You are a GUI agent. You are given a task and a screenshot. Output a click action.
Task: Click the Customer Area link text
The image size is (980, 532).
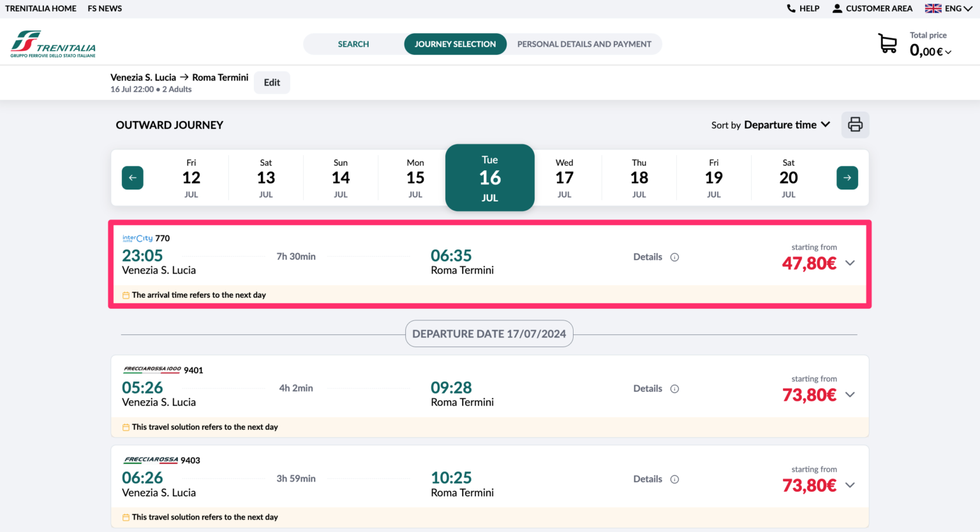879,8
